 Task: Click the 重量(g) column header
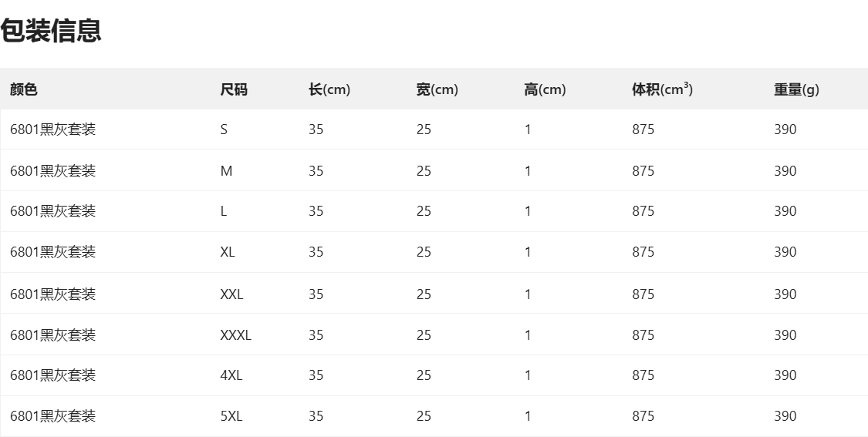[x=796, y=89]
